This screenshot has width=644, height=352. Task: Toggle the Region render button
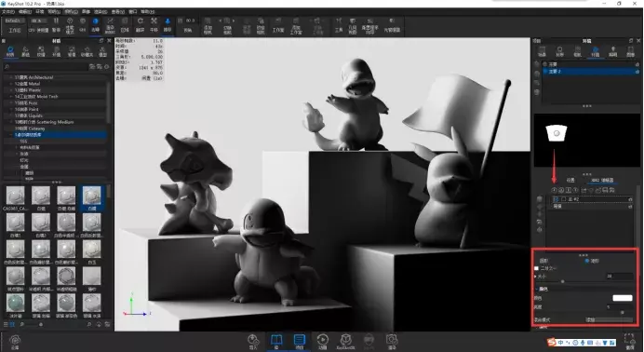(125, 25)
